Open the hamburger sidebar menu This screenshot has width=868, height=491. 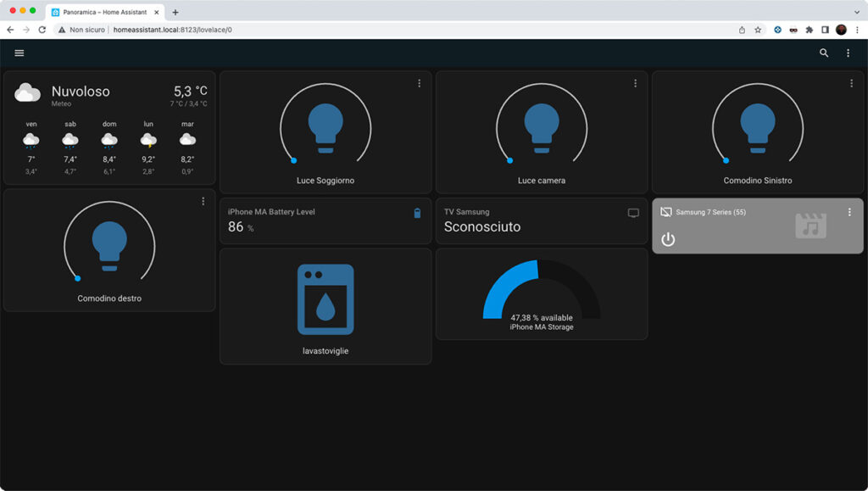tap(19, 53)
